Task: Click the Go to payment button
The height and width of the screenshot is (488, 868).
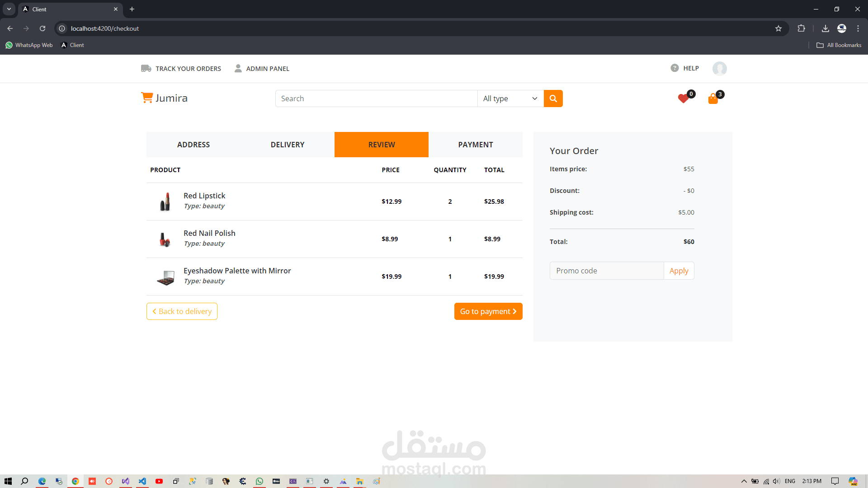Action: point(488,311)
